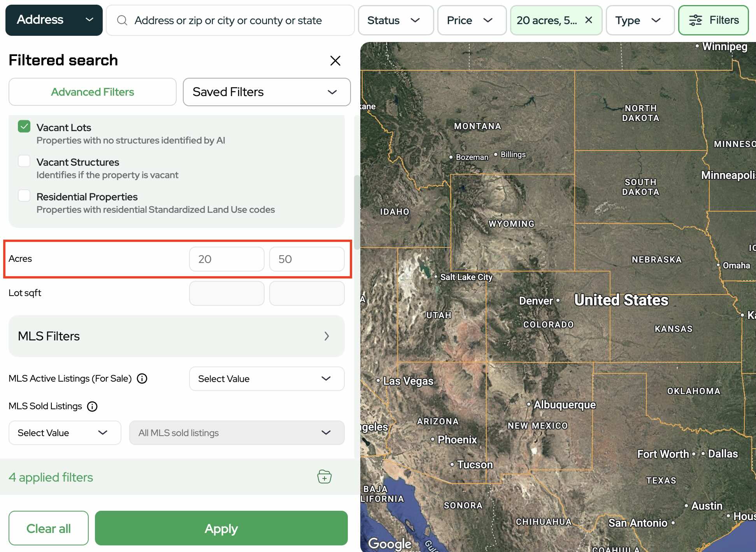Click info icon beside MLS Sold Listings
756x552 pixels.
[92, 407]
